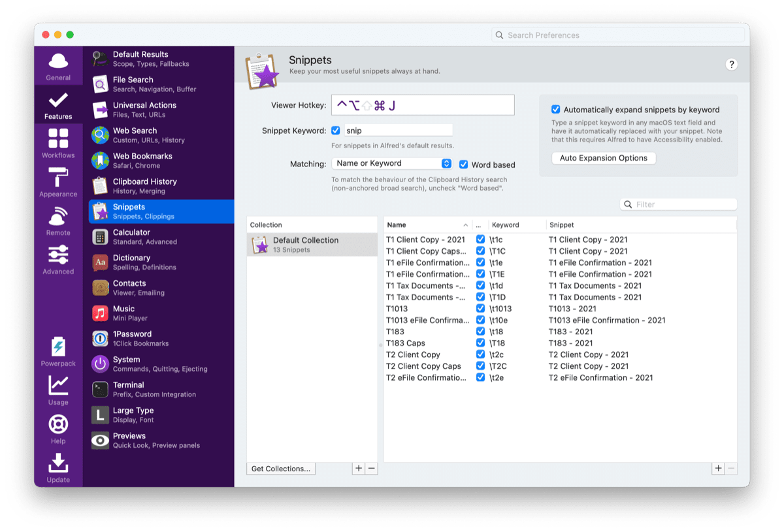Open the Remote section
Screen dimensions: 784x532
coord(58,221)
